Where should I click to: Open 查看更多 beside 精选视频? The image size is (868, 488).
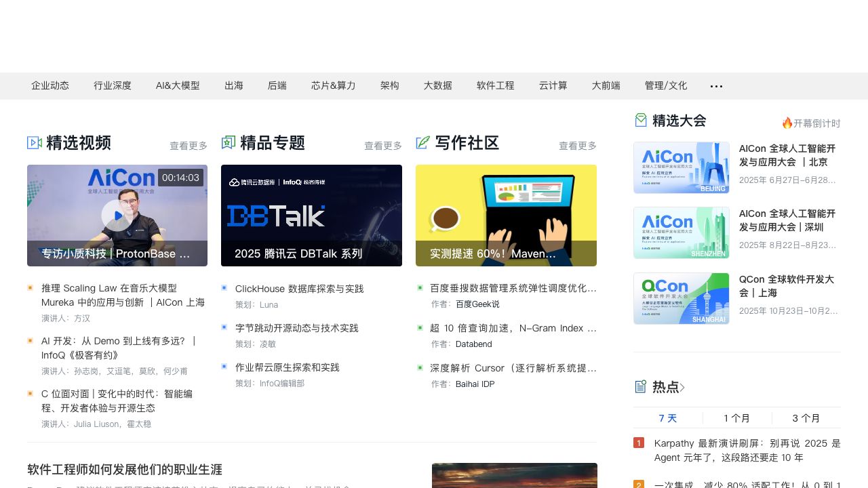189,146
